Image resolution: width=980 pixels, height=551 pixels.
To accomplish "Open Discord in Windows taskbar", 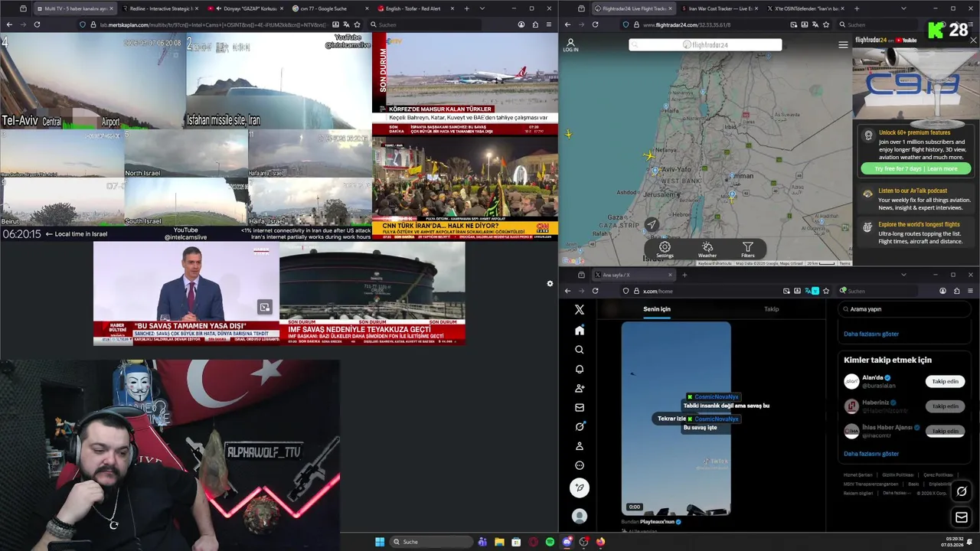I will (x=567, y=542).
